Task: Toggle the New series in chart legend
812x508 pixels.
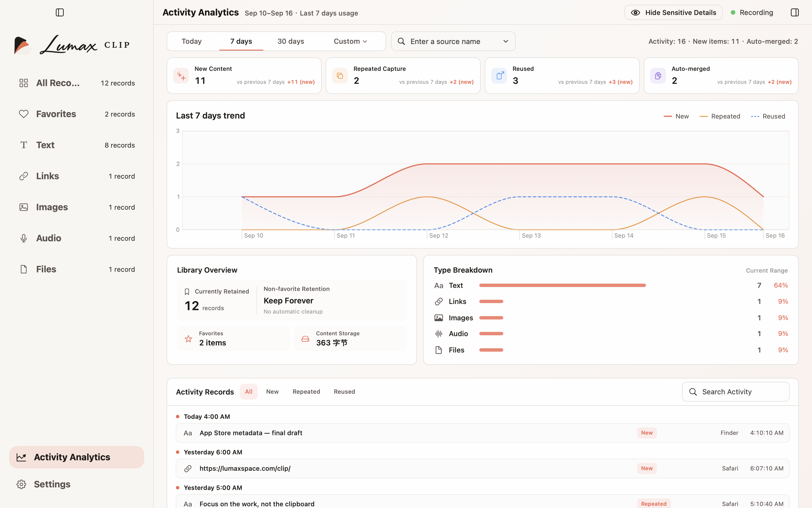Action: tap(676, 116)
